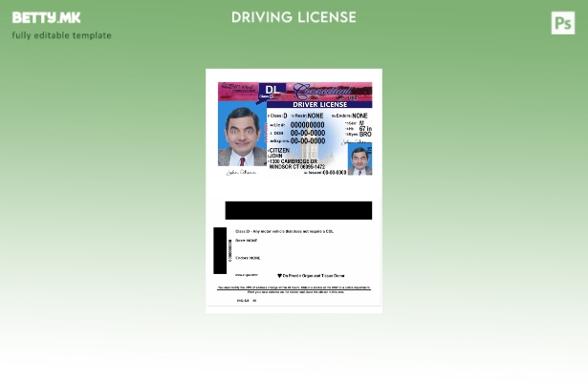Click the expiration date field
This screenshot has width=588, height=382.
coord(307,141)
